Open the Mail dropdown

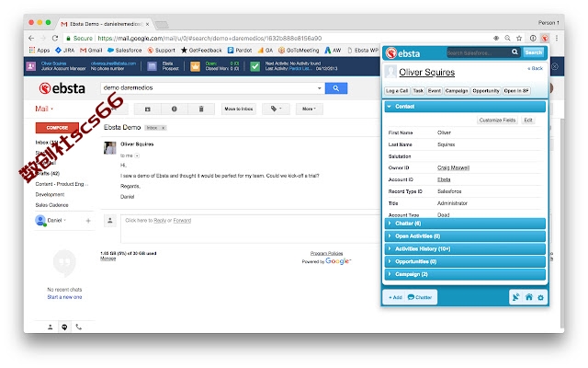44,109
